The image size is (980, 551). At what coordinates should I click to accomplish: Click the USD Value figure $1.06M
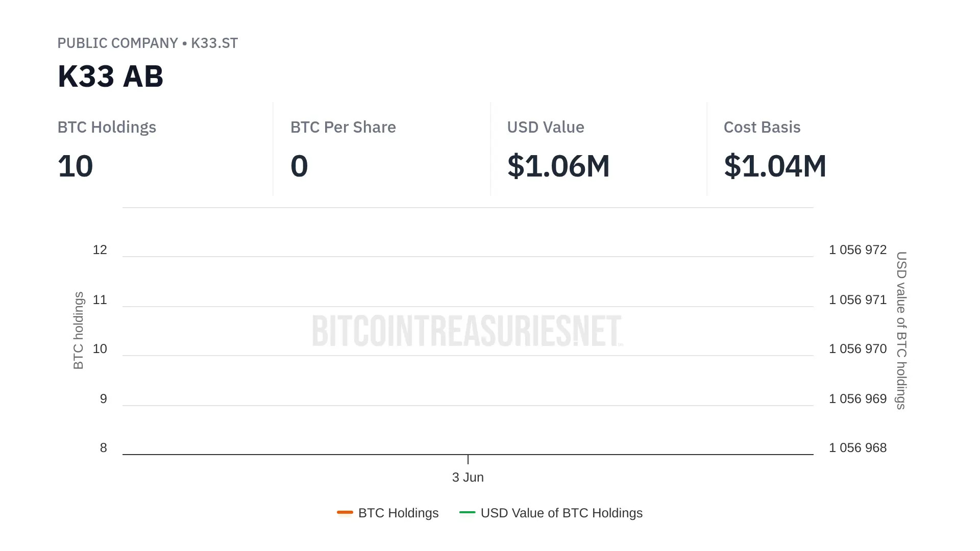(558, 166)
